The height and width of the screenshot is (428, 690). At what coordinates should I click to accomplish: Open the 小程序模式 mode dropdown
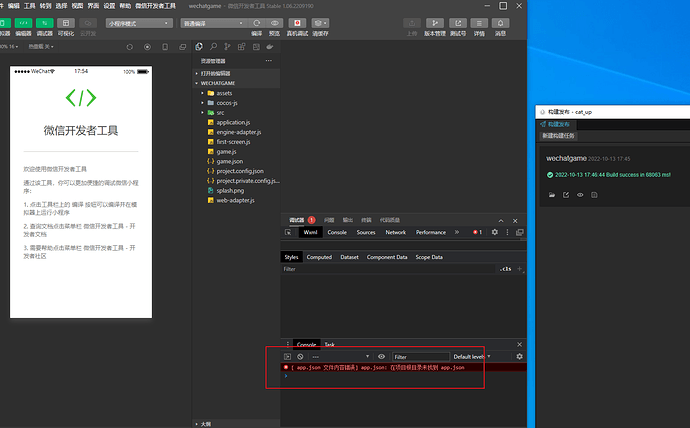pyautogui.click(x=139, y=23)
